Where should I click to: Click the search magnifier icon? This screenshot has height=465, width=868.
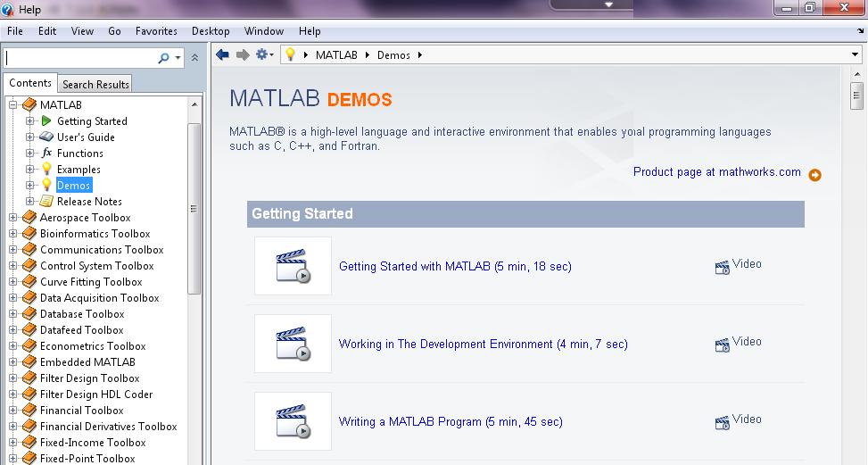pos(163,58)
